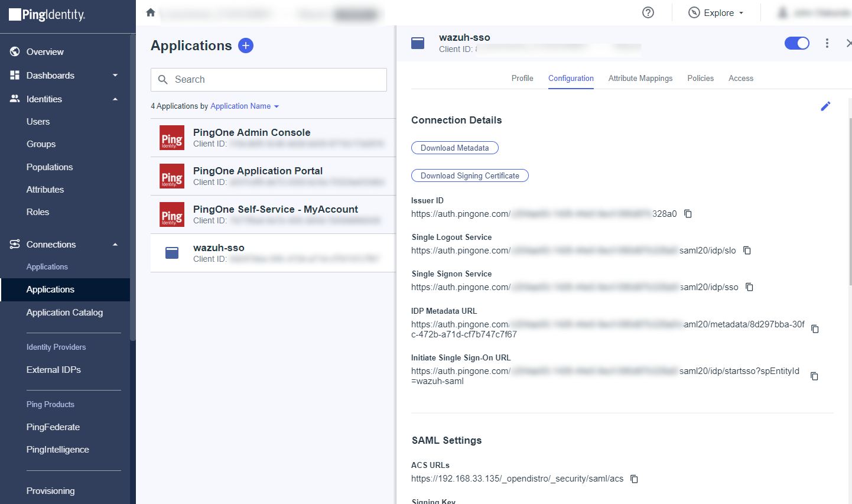Click the applications Search field

click(x=269, y=80)
